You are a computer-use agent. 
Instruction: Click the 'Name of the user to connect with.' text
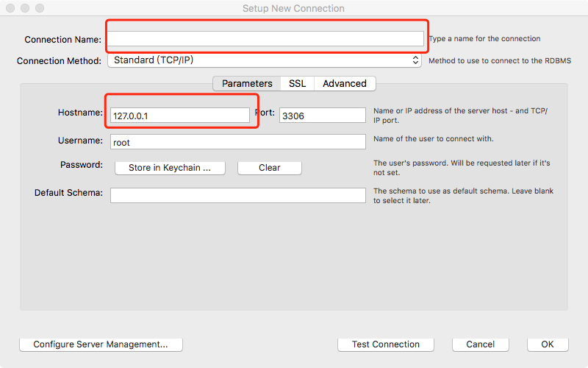pyautogui.click(x=433, y=139)
